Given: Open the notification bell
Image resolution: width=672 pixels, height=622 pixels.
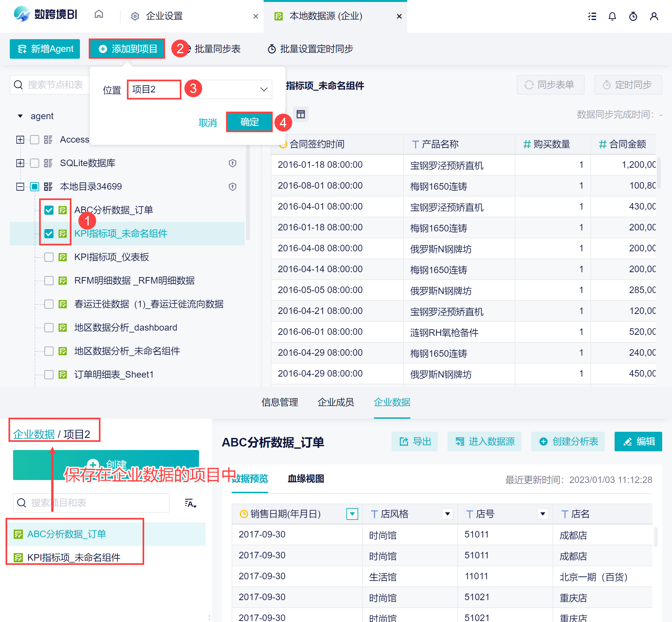Looking at the screenshot, I should click(612, 16).
